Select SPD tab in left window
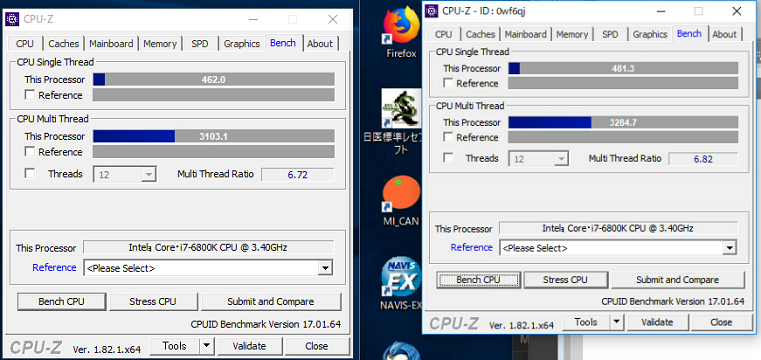Viewport: 761px width, 360px height. pos(199,44)
